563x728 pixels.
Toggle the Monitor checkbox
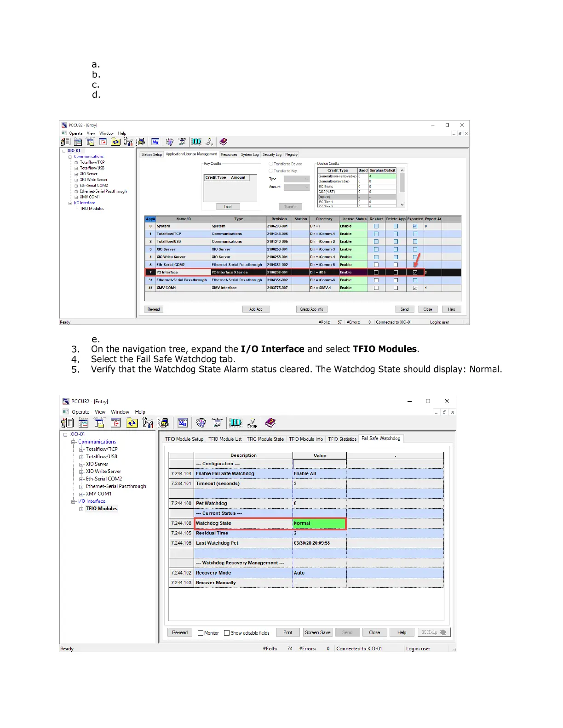(x=201, y=633)
